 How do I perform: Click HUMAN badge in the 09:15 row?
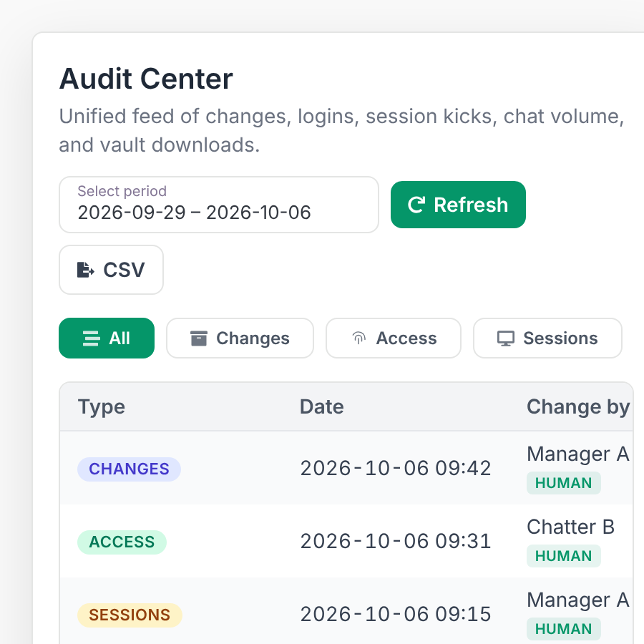[x=564, y=629]
